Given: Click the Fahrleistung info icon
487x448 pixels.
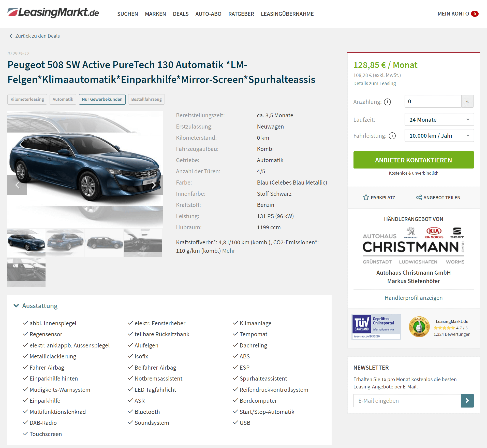Looking at the screenshot, I should 392,136.
